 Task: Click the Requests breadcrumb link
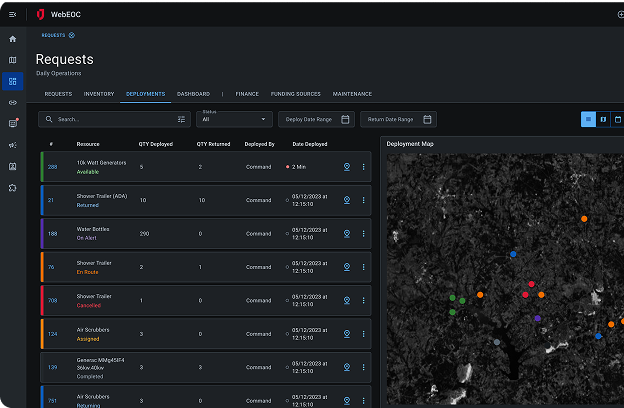point(53,35)
